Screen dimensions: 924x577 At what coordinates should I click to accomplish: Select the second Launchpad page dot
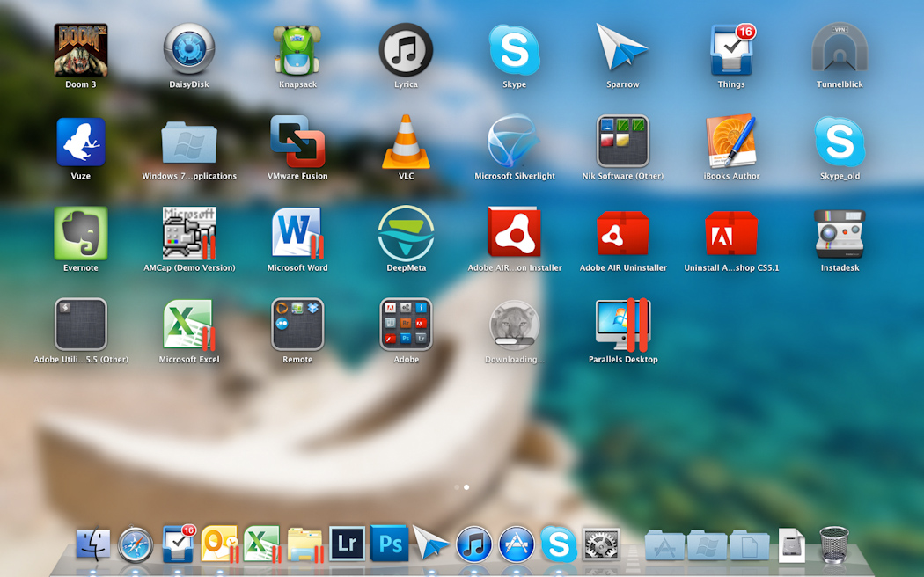(466, 487)
